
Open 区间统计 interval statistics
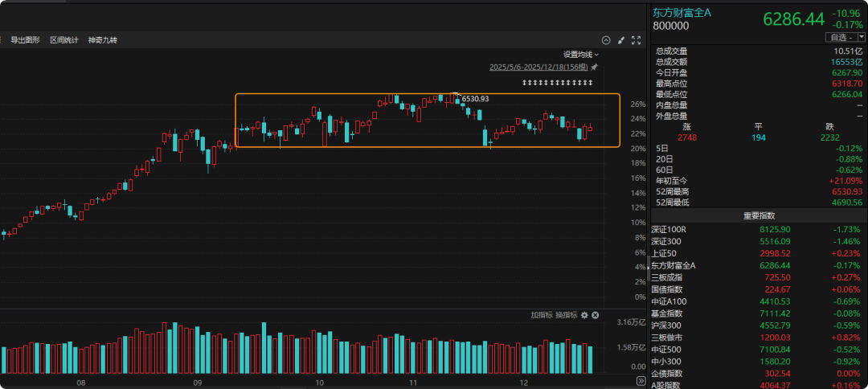(x=64, y=40)
